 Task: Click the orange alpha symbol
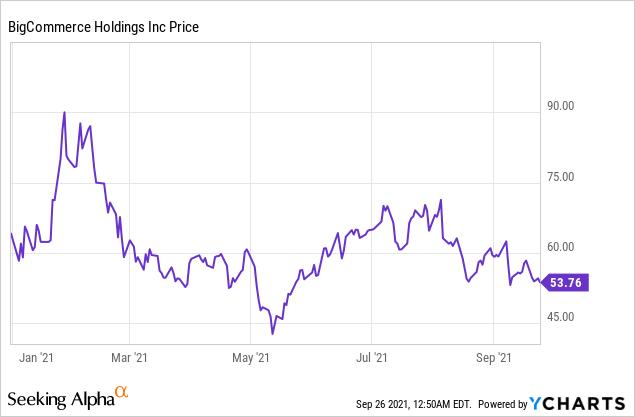point(122,393)
